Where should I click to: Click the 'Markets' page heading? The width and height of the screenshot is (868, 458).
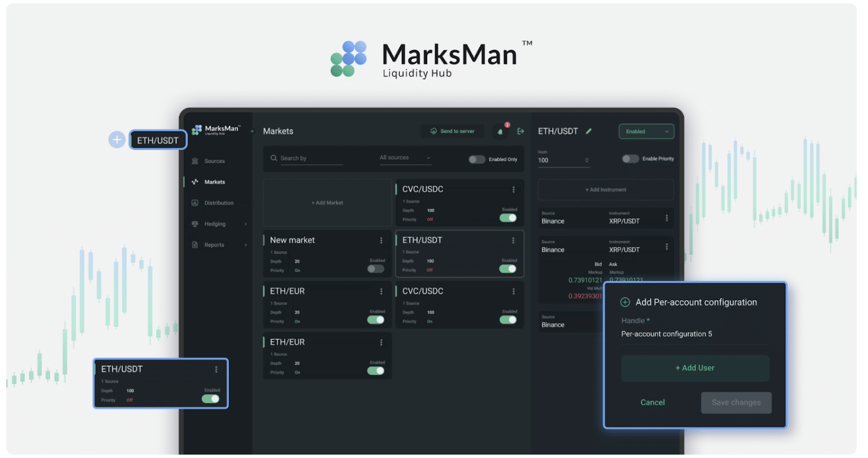click(x=278, y=131)
